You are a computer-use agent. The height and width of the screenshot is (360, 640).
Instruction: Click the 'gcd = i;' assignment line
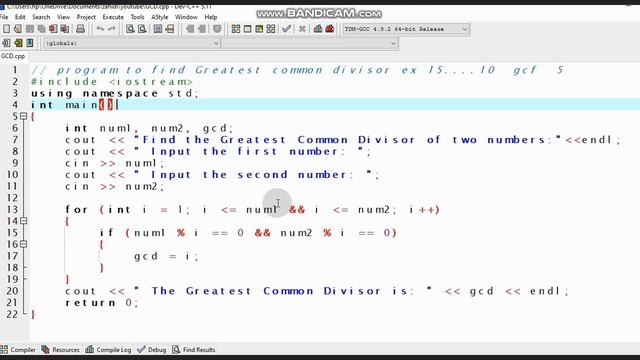[166, 256]
